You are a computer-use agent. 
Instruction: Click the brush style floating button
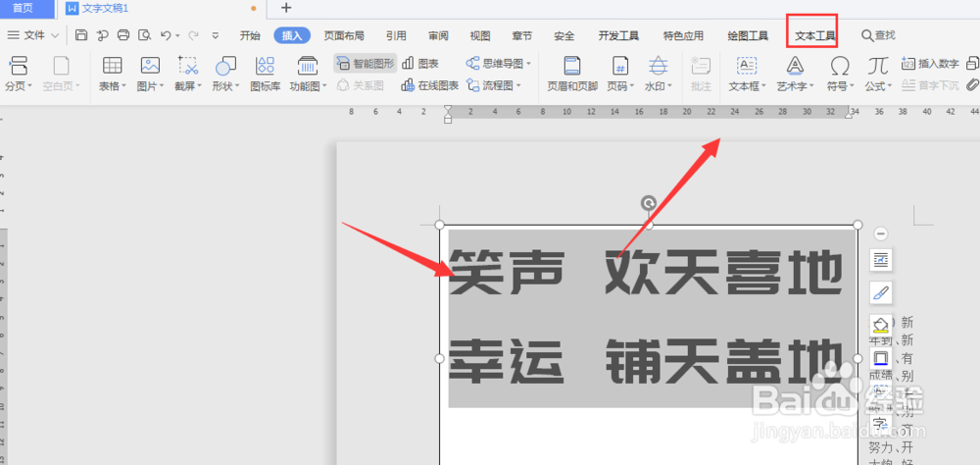[x=881, y=292]
